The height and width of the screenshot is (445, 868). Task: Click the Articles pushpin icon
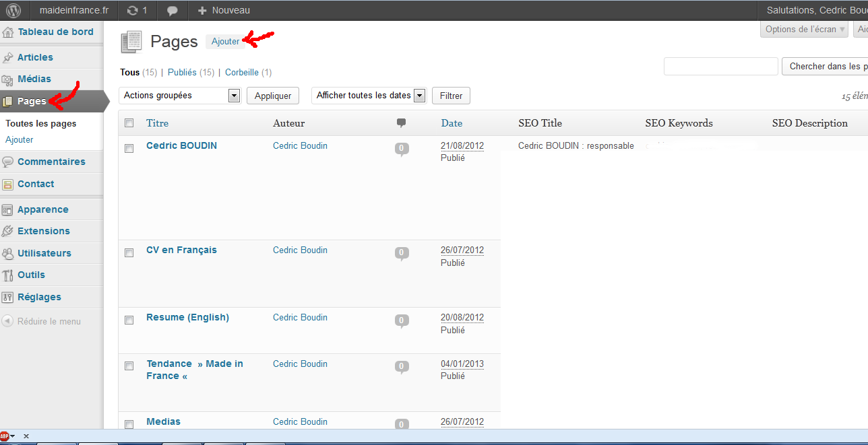pyautogui.click(x=7, y=58)
